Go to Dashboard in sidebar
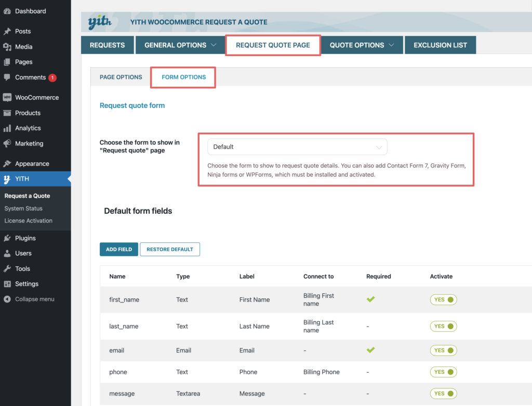The image size is (532, 406). (31, 11)
